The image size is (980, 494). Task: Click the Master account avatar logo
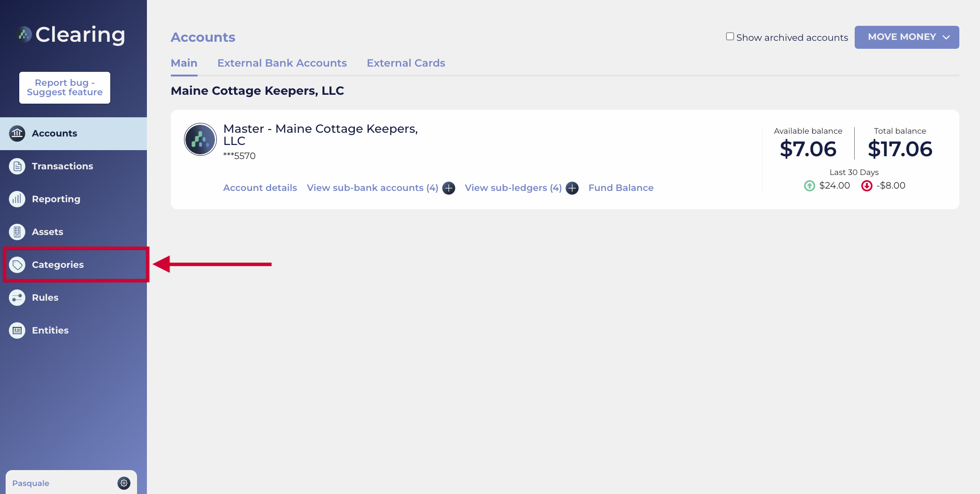pos(200,139)
